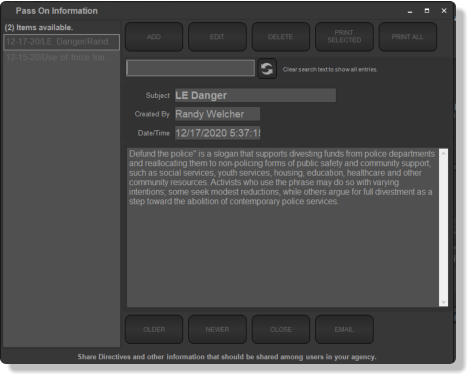Click the Created By field Randy Welcher

217,114
